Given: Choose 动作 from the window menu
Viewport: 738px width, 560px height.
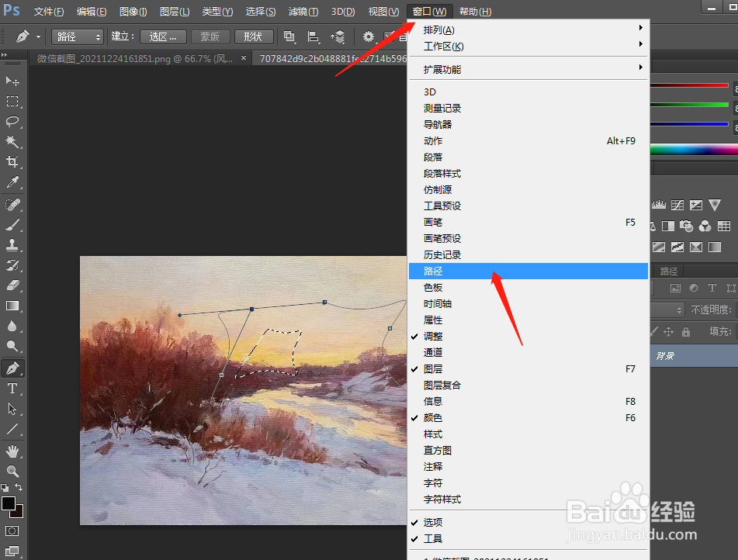Looking at the screenshot, I should coord(528,141).
